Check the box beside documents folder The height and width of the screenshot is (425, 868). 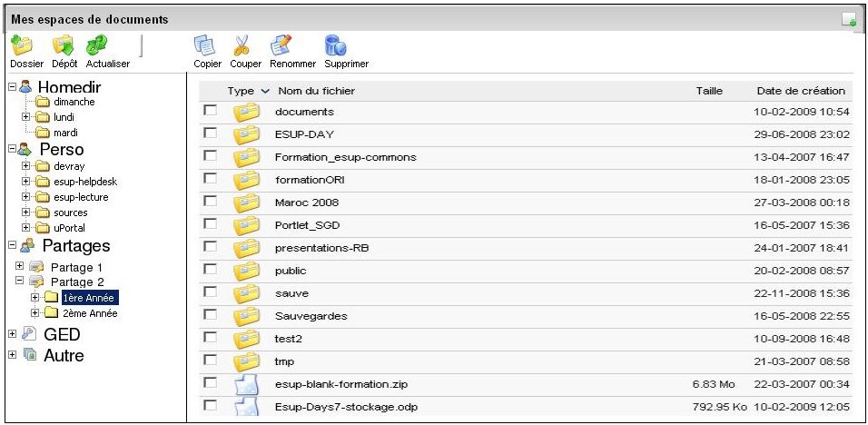pyautogui.click(x=211, y=111)
